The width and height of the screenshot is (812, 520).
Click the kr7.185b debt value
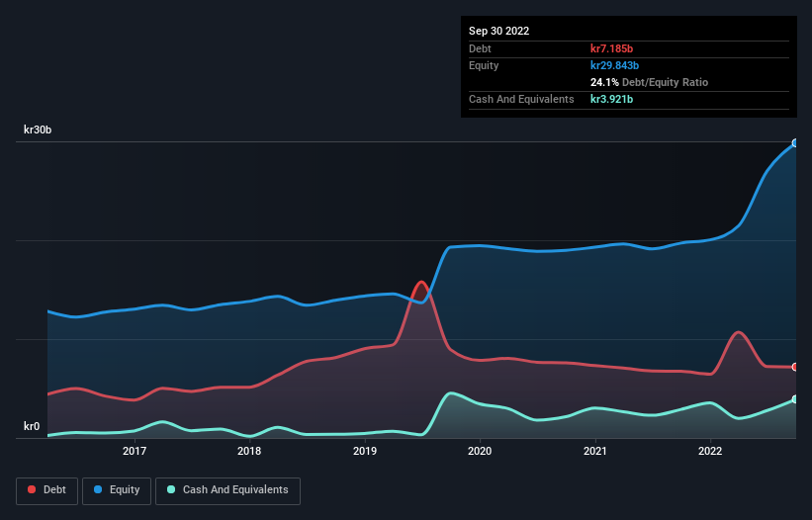click(x=611, y=48)
